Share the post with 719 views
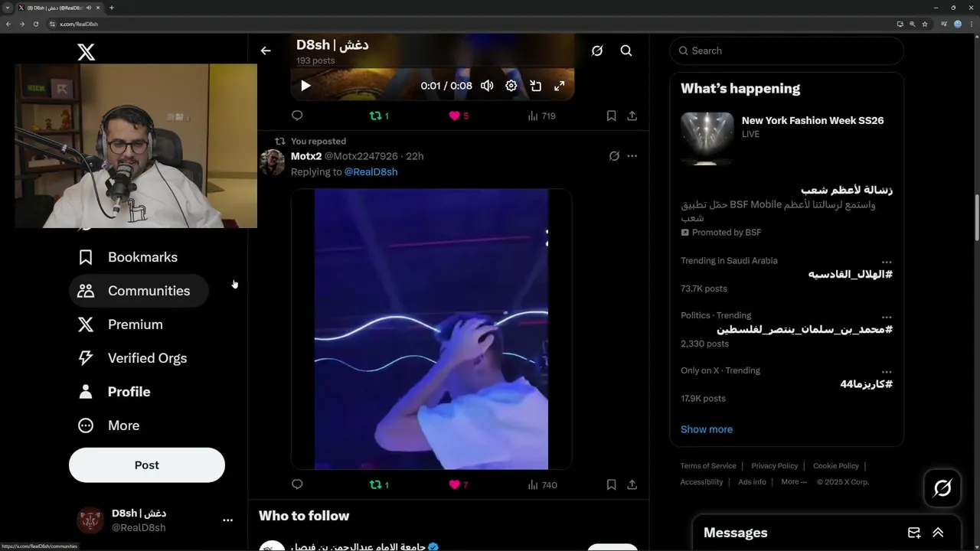980x551 pixels. coord(632,116)
